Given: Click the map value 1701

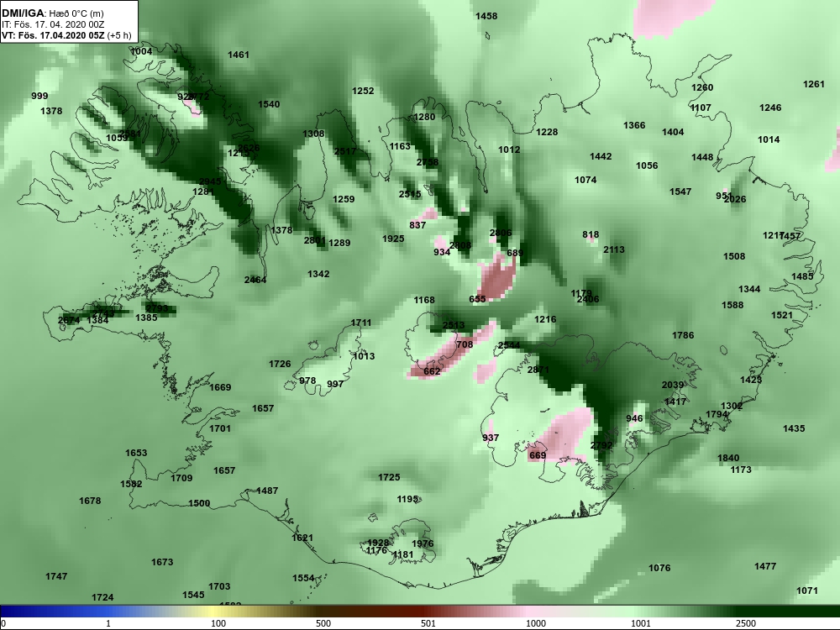Looking at the screenshot, I should point(220,428).
